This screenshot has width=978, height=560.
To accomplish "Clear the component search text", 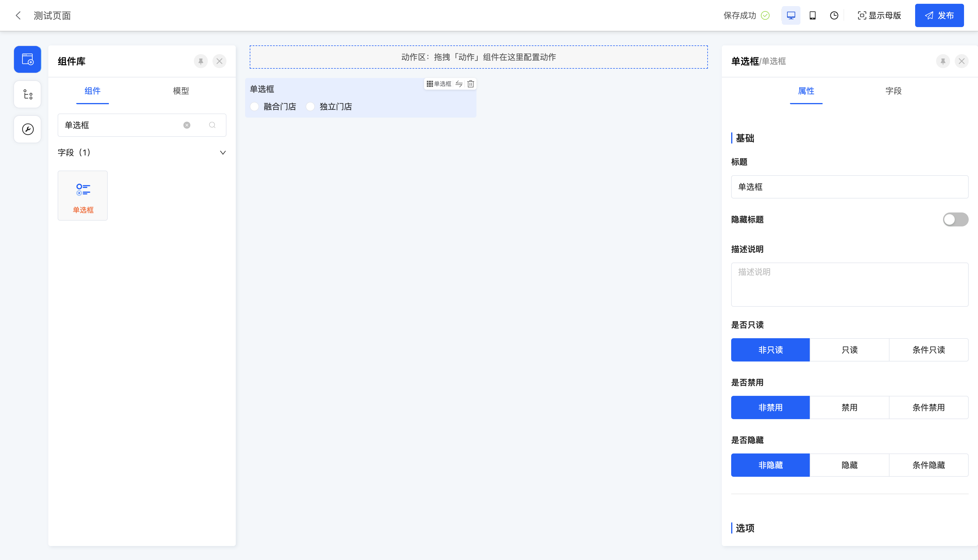I will pyautogui.click(x=187, y=125).
